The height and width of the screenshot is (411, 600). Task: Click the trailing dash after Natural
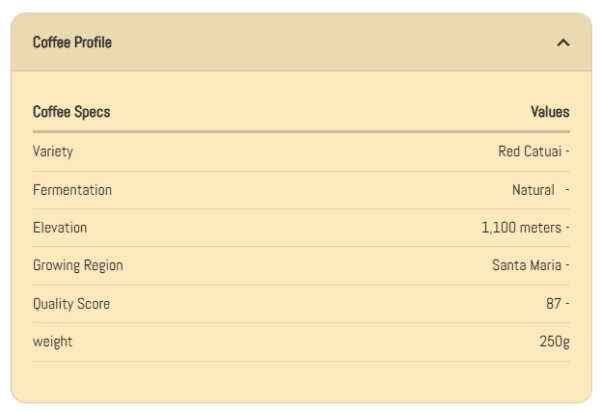point(567,190)
